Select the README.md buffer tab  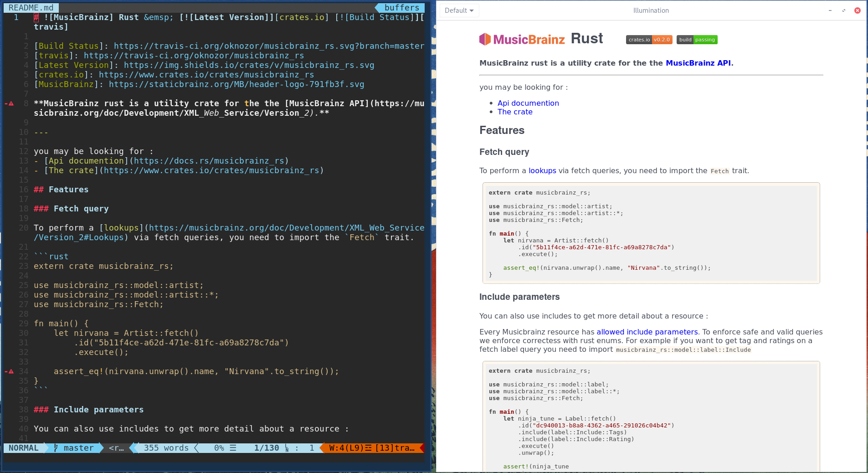click(x=31, y=8)
